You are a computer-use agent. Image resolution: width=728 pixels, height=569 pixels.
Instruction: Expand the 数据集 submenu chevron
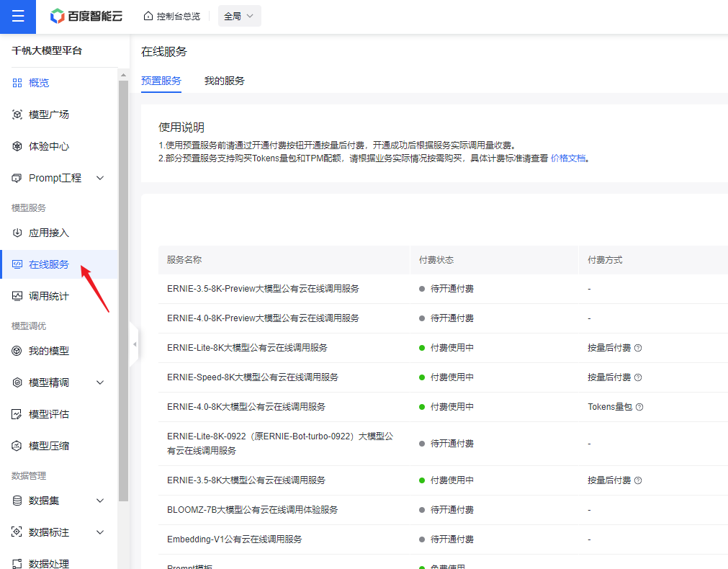[100, 501]
